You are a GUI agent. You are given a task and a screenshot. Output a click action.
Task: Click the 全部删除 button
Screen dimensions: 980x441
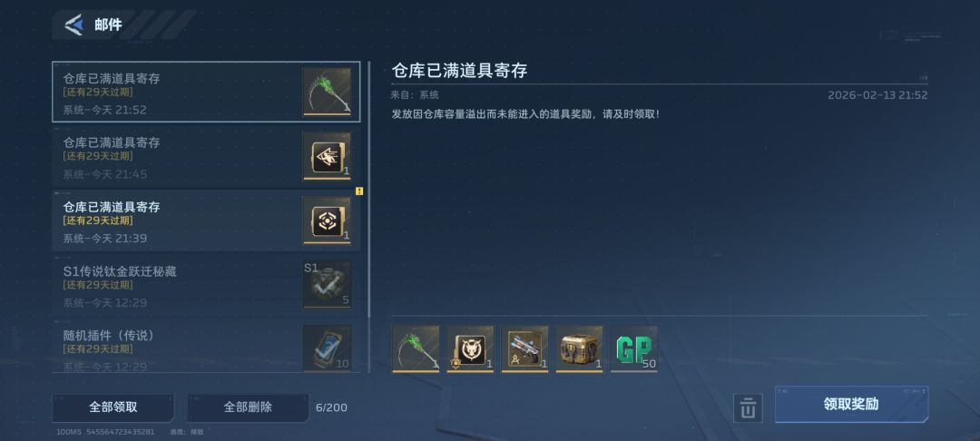click(x=248, y=407)
